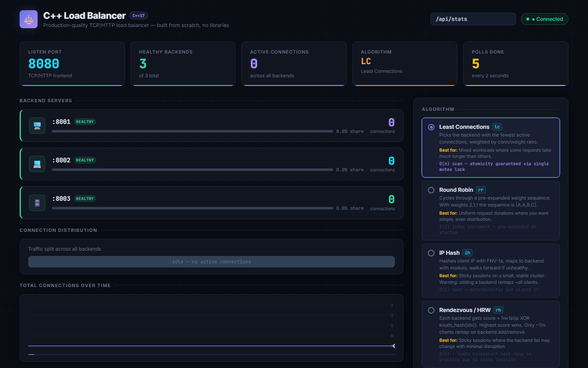This screenshot has width=588, height=368.
Task: Click the 'every 2 seconds' caption
Action: pos(490,76)
